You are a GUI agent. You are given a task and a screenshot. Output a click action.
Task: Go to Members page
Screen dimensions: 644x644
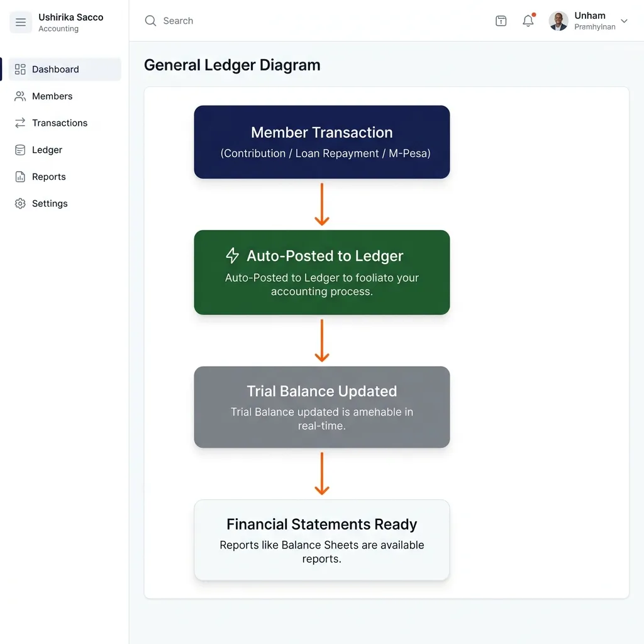[65, 96]
